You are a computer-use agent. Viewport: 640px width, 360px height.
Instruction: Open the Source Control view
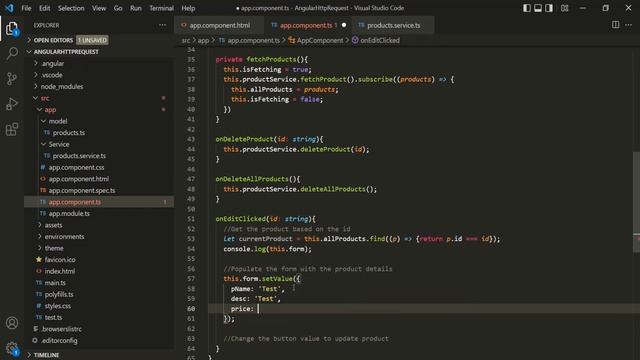pyautogui.click(x=12, y=78)
